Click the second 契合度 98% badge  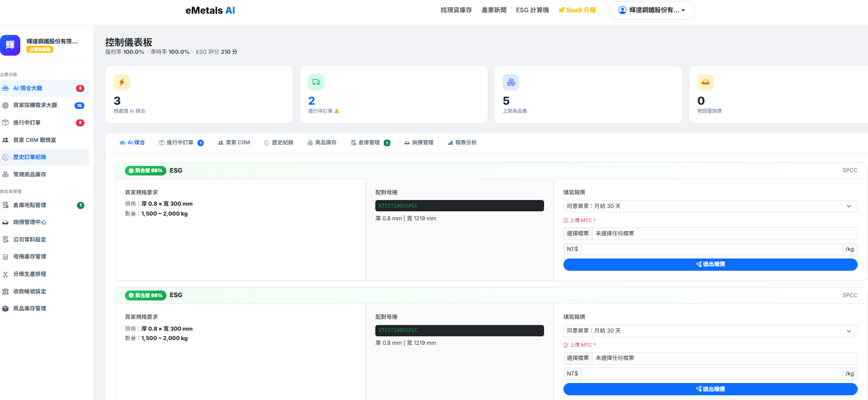coord(146,295)
